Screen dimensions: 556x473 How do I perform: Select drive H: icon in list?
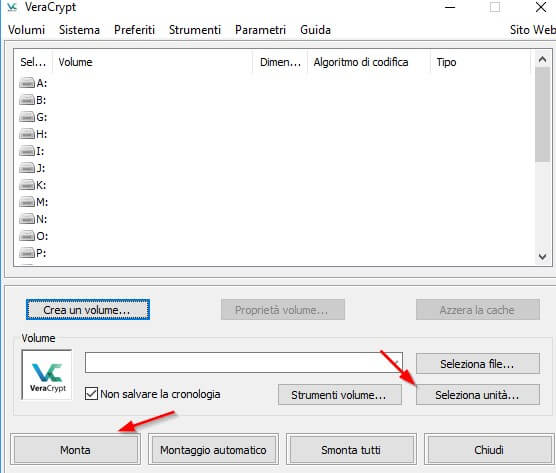tap(27, 134)
